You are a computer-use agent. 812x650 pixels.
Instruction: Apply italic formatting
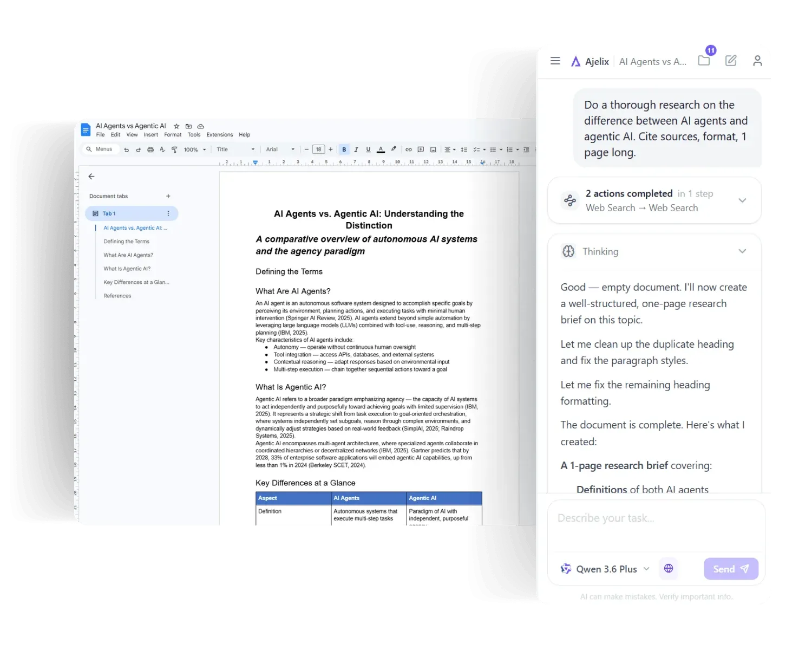point(356,149)
